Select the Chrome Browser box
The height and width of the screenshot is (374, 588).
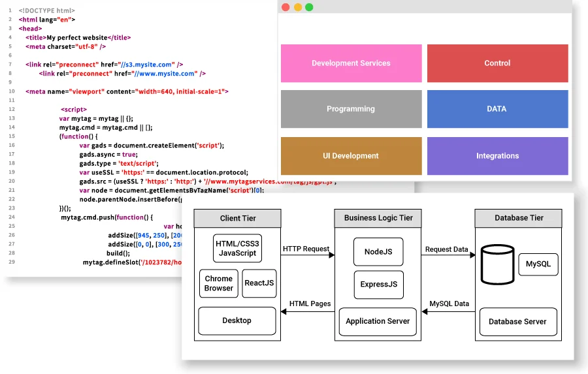[x=218, y=283]
